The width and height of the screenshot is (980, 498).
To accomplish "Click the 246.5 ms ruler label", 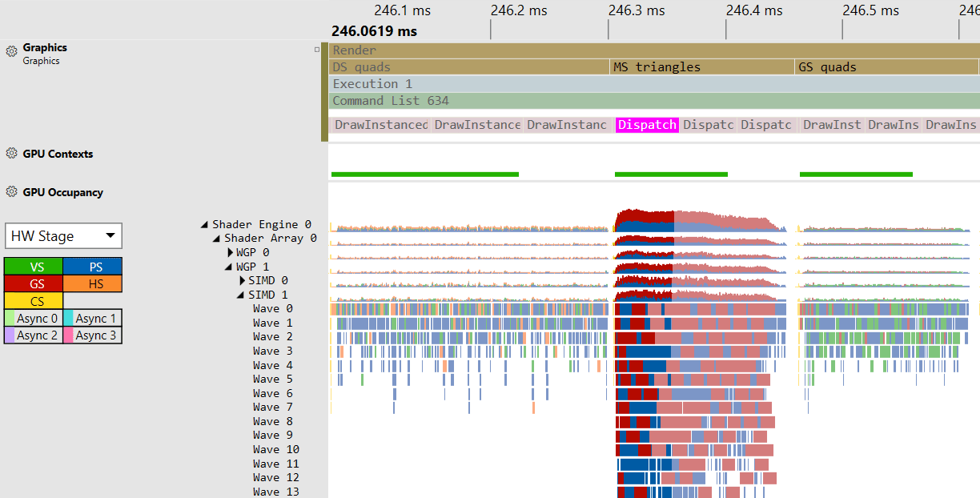I will [871, 10].
